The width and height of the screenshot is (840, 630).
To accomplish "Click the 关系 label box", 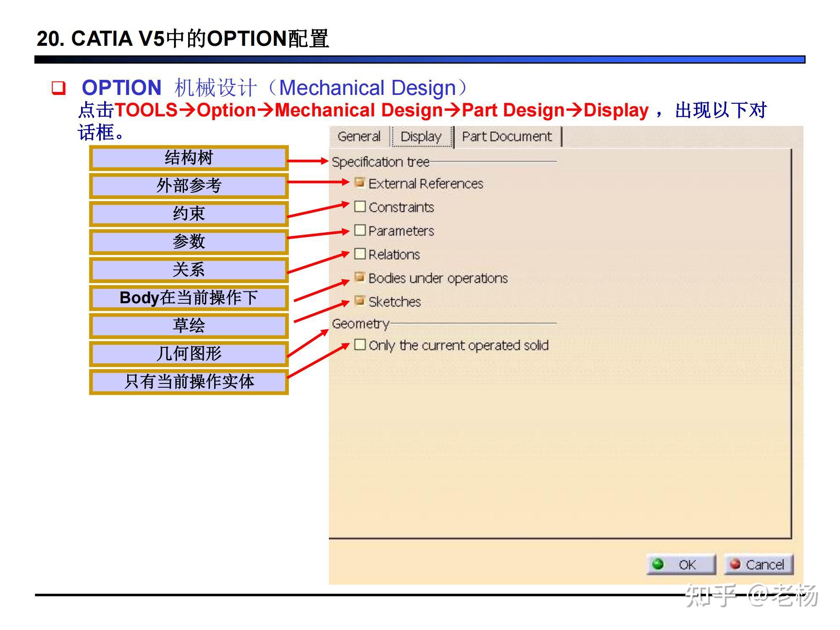I will tap(189, 270).
